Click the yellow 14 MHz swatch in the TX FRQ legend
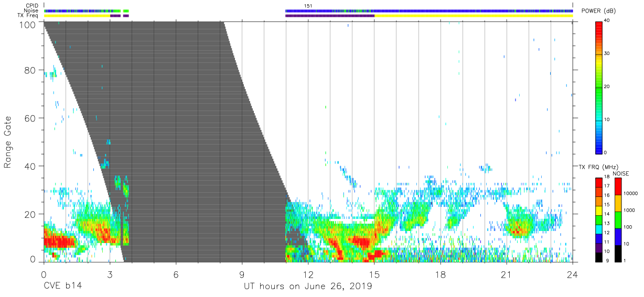This screenshot has height=297, width=644. point(599,211)
